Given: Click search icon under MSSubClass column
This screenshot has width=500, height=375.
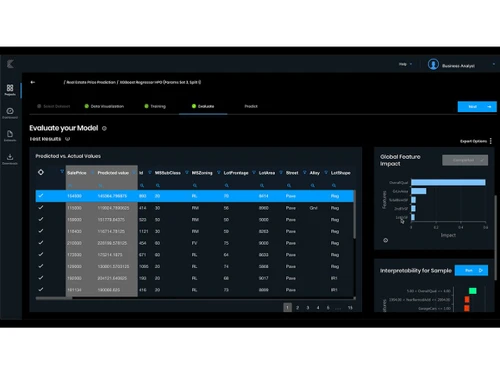Looking at the screenshot, I should pyautogui.click(x=158, y=185).
